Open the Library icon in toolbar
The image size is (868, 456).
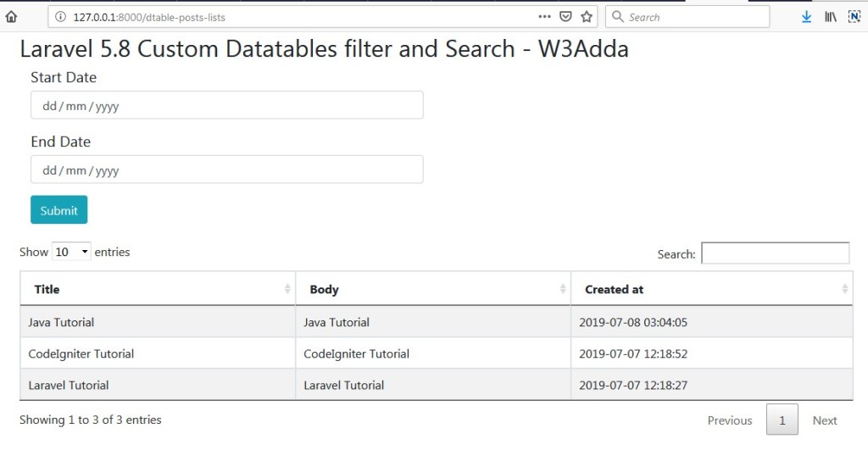click(x=831, y=17)
